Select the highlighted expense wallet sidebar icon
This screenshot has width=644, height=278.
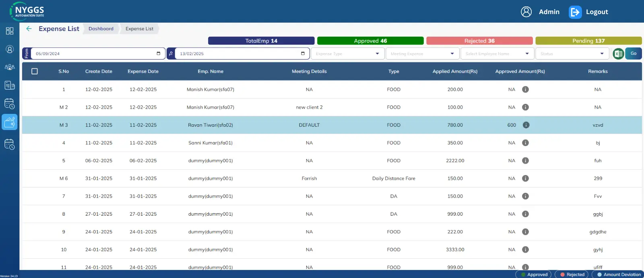tap(10, 122)
